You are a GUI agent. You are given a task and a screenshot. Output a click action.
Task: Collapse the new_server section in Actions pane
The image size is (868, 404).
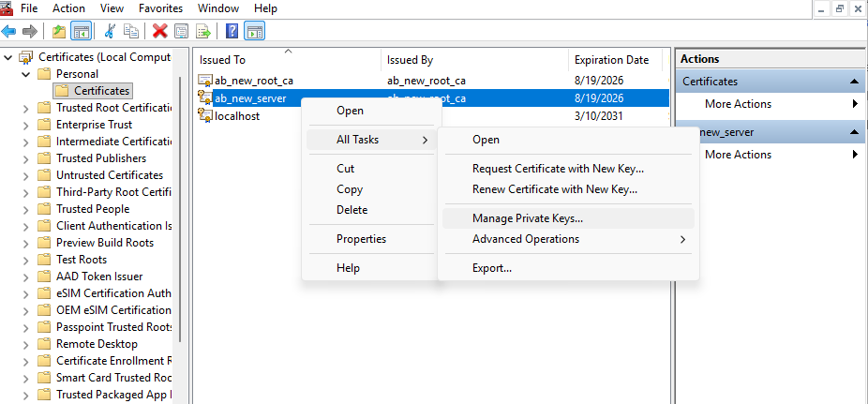pos(854,132)
